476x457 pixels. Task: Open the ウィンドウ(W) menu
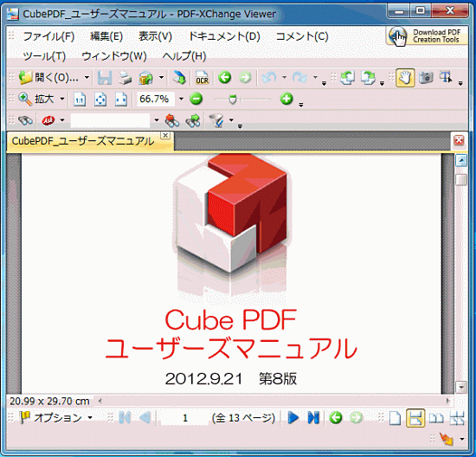[x=114, y=56]
